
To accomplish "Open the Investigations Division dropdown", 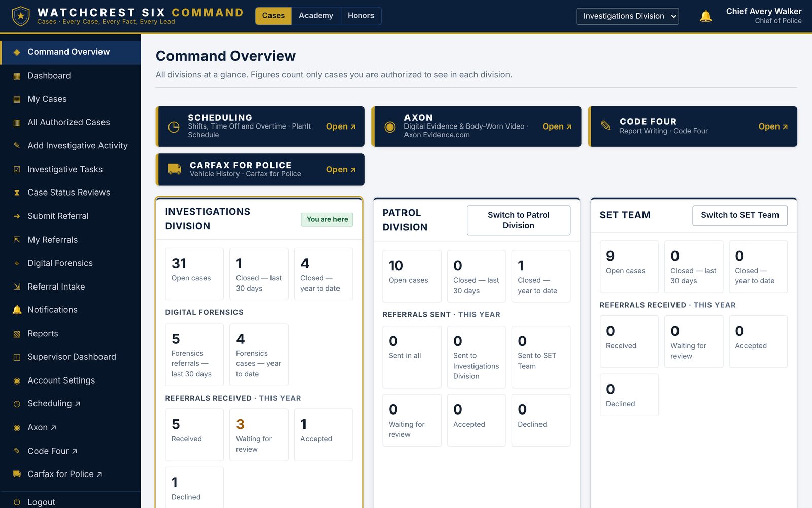I will pyautogui.click(x=627, y=16).
